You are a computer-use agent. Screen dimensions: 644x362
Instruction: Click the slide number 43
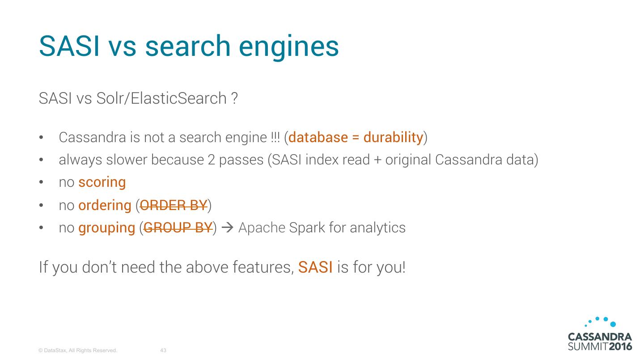(x=163, y=351)
